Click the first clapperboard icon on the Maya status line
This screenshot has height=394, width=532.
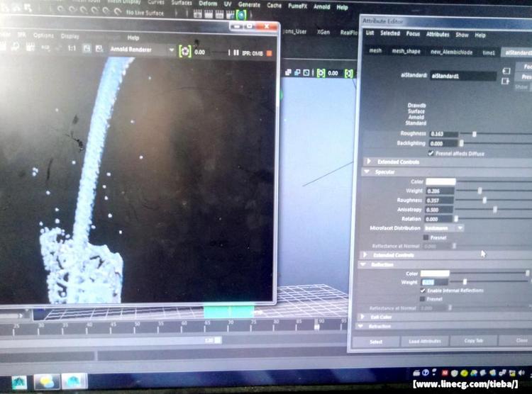197,14
